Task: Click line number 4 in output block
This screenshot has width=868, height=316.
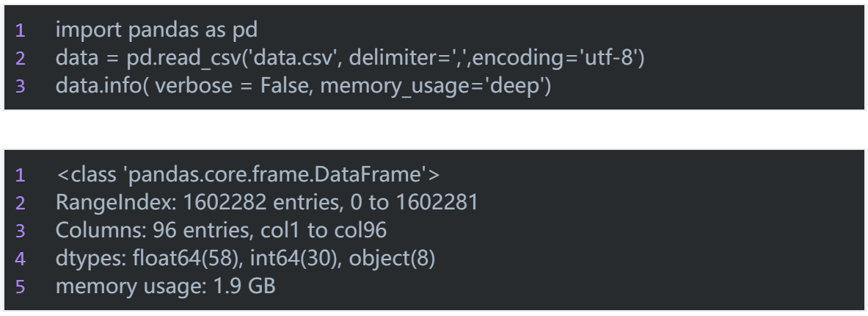Action: [x=21, y=259]
